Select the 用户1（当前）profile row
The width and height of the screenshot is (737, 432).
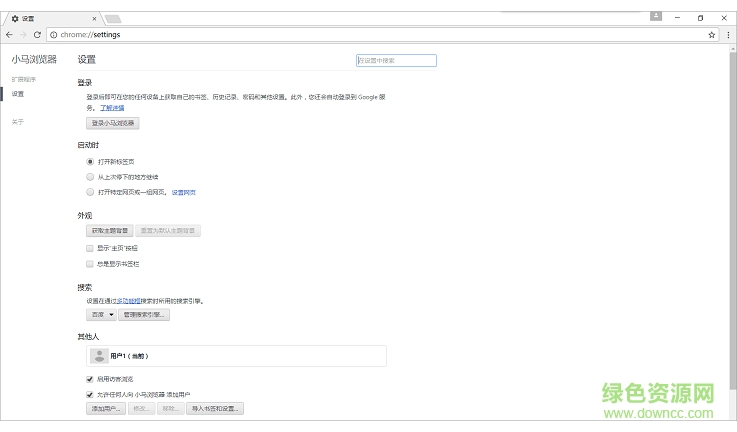pos(236,356)
